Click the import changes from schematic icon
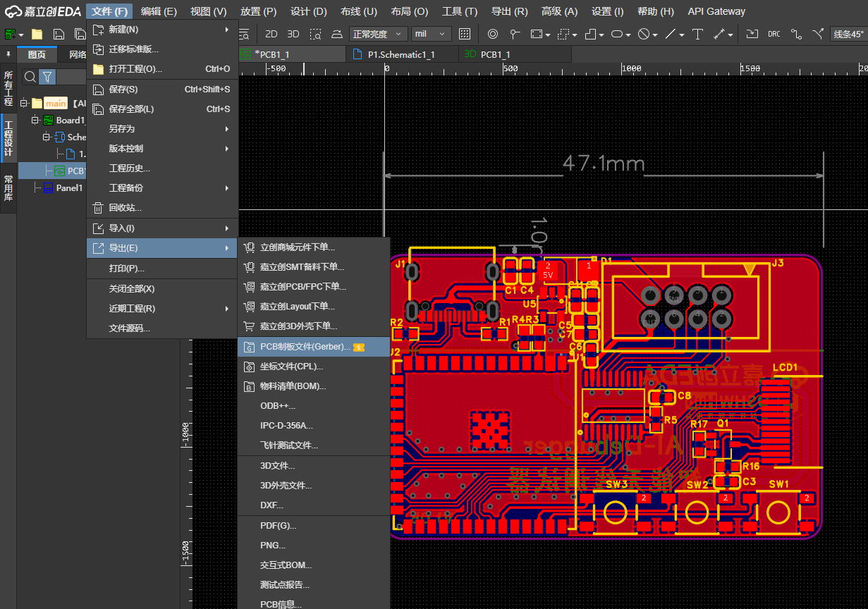 click(x=752, y=34)
